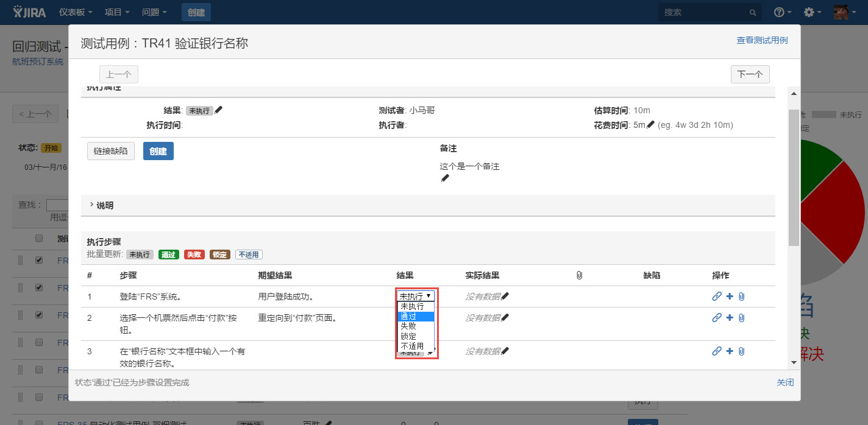Open 查看测试用例 link
Screen dimensions: 868x425
(762, 40)
